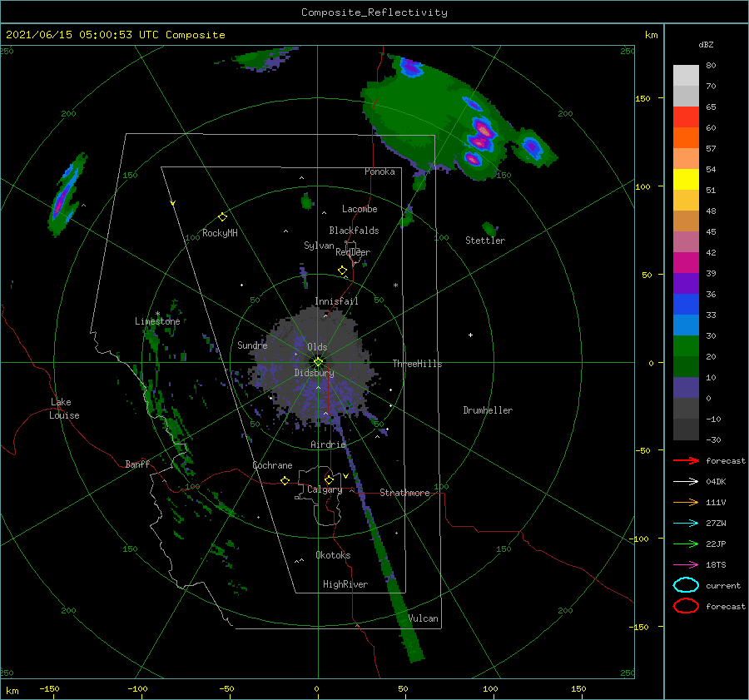Click the Lacombe label
The image size is (749, 700).
point(360,209)
